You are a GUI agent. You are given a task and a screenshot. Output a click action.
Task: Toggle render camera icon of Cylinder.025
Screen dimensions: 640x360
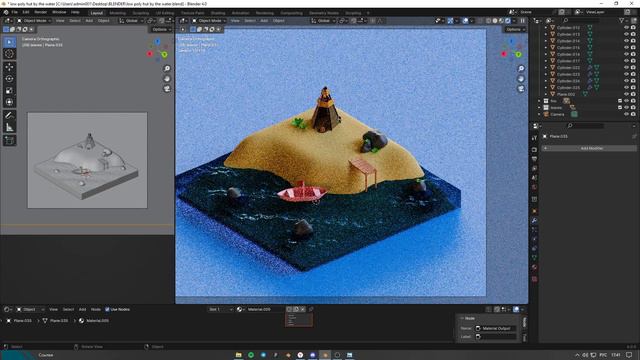tap(633, 87)
